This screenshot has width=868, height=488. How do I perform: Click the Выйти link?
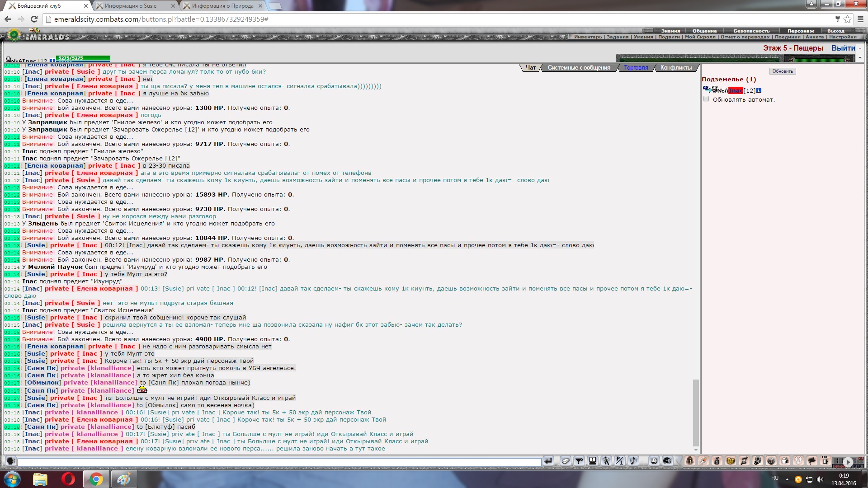[843, 48]
